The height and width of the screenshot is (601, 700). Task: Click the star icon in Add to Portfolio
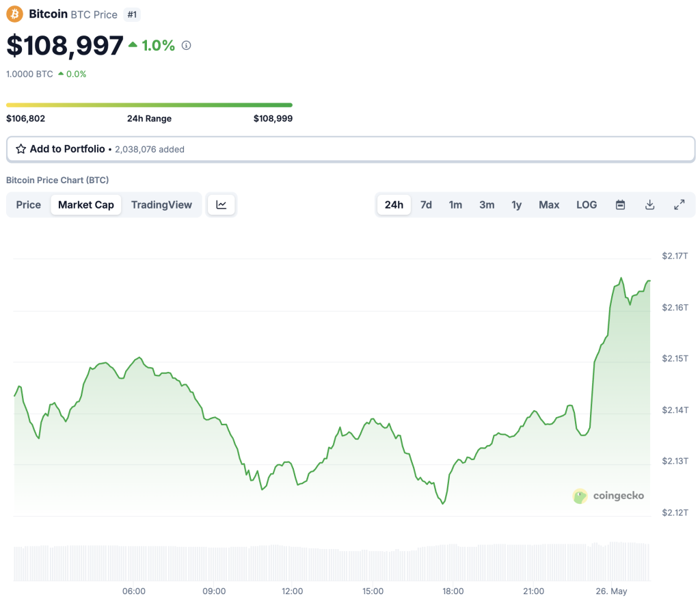21,149
